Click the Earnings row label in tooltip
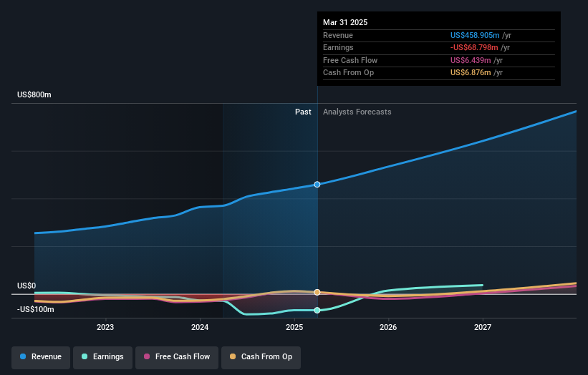This screenshot has height=375, width=588. 338,47
